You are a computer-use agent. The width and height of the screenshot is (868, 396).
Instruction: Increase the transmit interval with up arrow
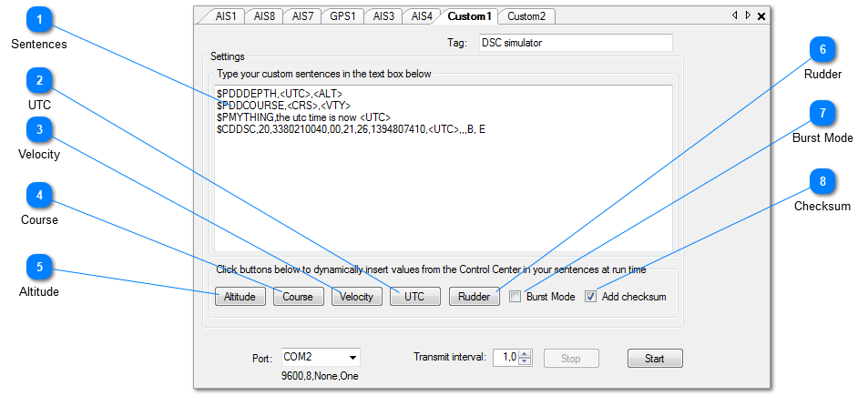click(525, 354)
